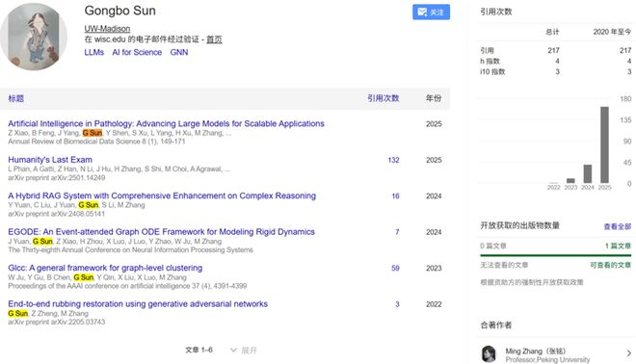Click the 2025 citation bar in chart
The image size is (636, 364).
604,144
